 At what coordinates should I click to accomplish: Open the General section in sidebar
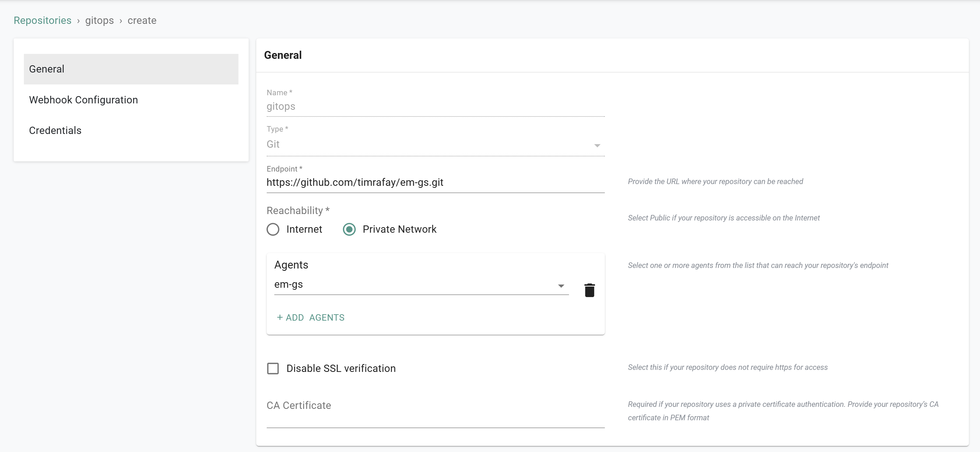point(131,69)
